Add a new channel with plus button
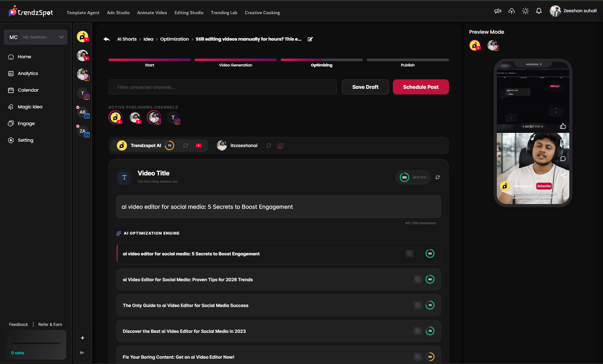This screenshot has width=603, height=364. tap(83, 338)
